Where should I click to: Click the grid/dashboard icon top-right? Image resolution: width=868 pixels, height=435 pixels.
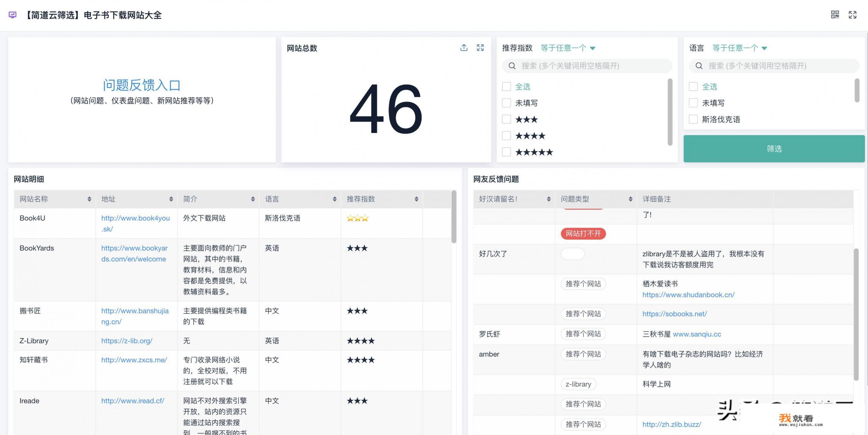coord(834,14)
